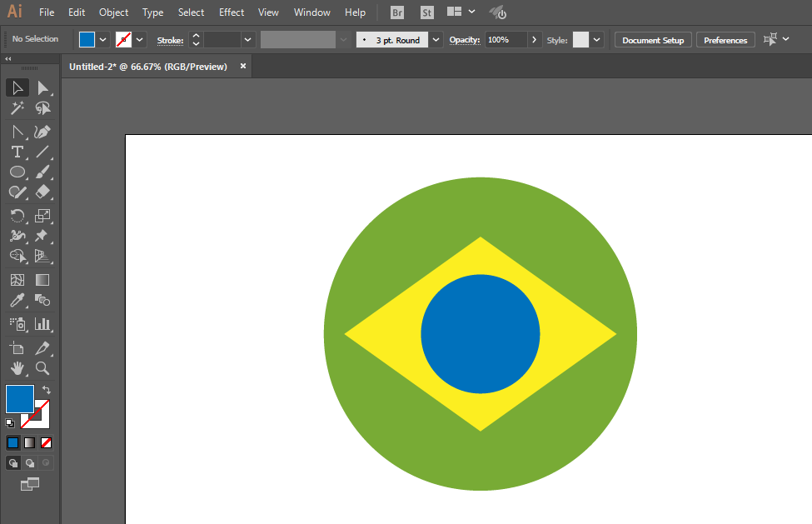812x524 pixels.
Task: Select the Line Segment tool
Action: tap(42, 152)
